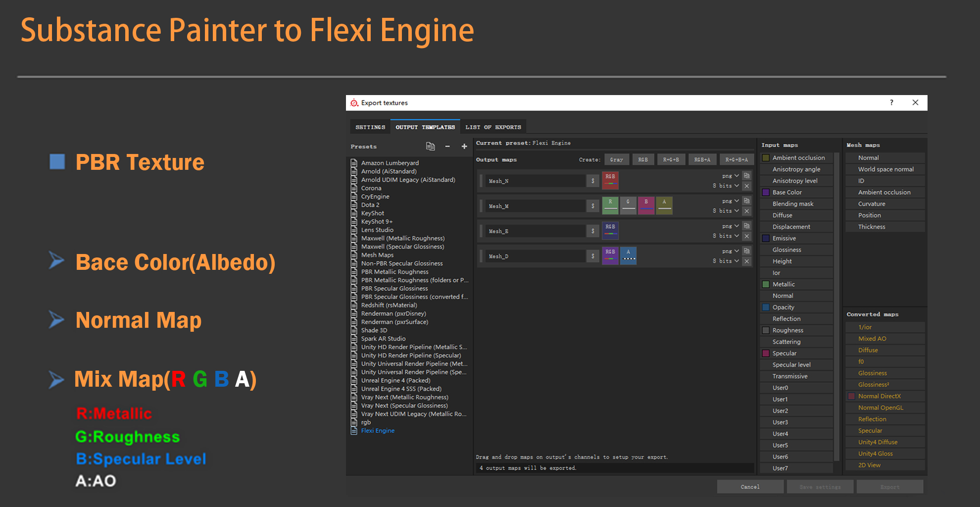Click the Roughness input map
Screen dimensions: 980x507
point(796,330)
